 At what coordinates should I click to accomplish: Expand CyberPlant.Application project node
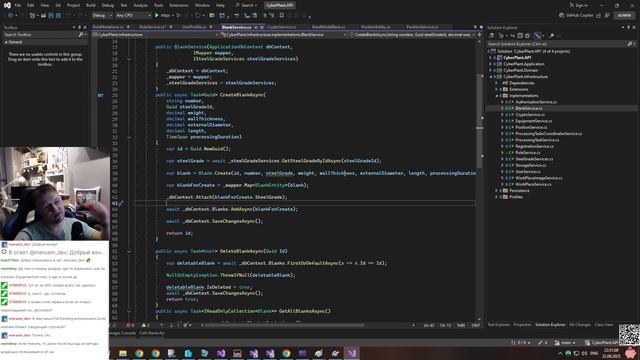pos(490,64)
